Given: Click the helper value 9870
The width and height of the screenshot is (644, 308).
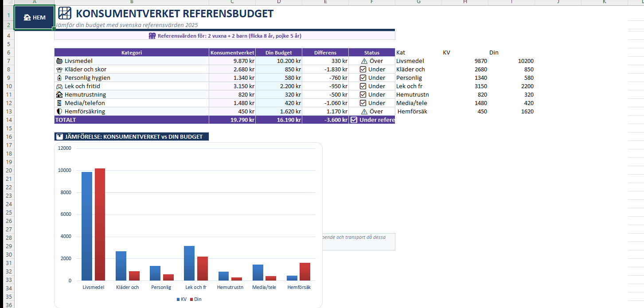Looking at the screenshot, I should [x=465, y=61].
